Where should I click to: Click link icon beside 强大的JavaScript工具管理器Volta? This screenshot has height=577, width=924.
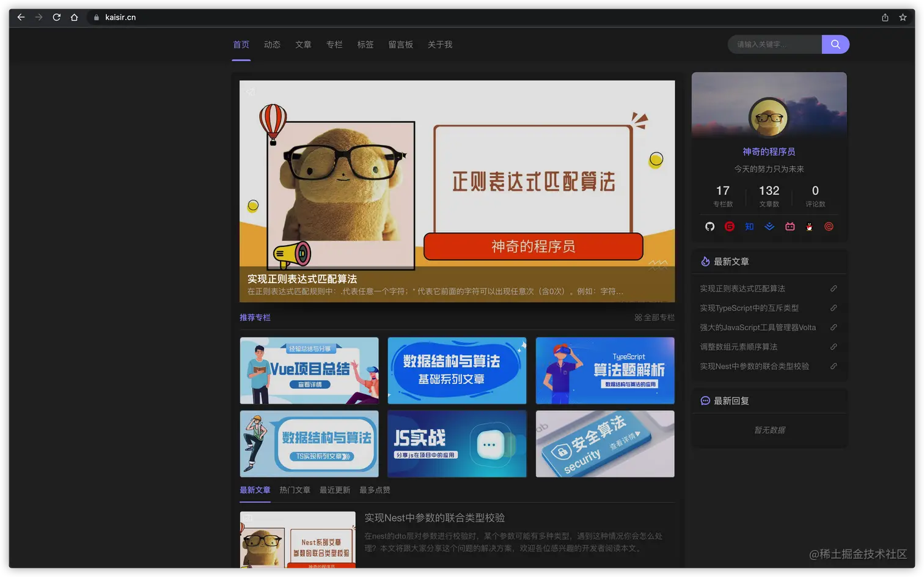pos(834,328)
